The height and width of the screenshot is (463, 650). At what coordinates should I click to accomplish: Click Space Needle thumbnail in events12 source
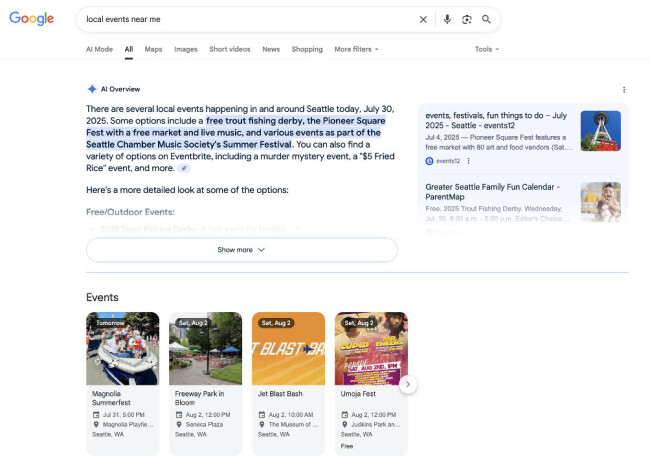point(601,131)
